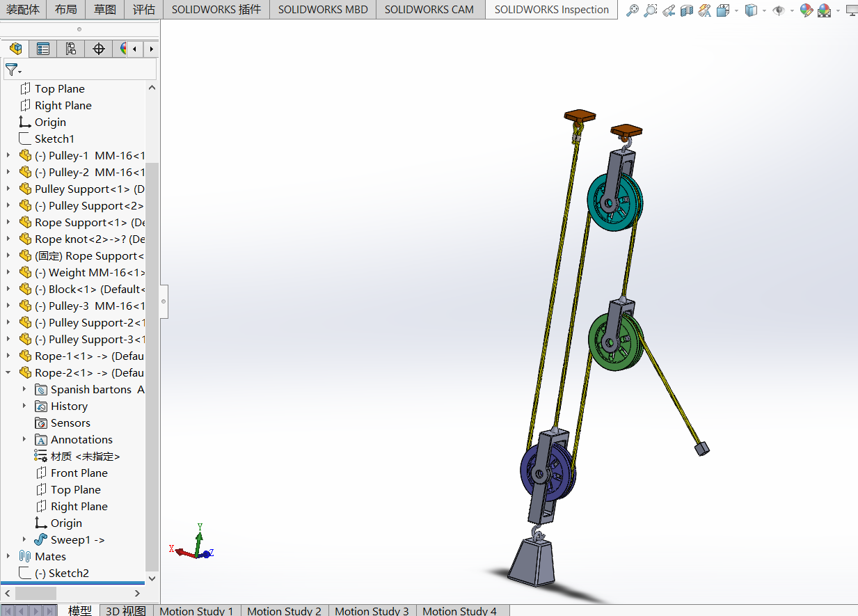Click the Previous View icon
Image resolution: width=858 pixels, height=616 pixels.
pyautogui.click(x=668, y=10)
